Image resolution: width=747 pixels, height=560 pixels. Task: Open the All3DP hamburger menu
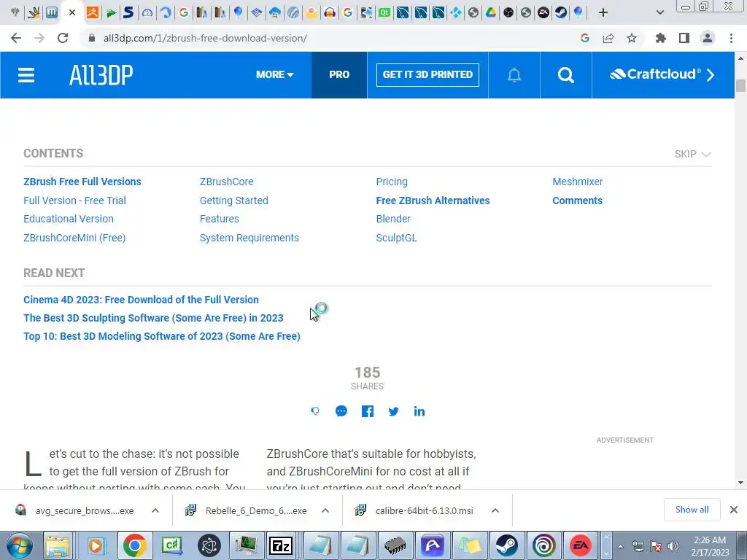[26, 75]
